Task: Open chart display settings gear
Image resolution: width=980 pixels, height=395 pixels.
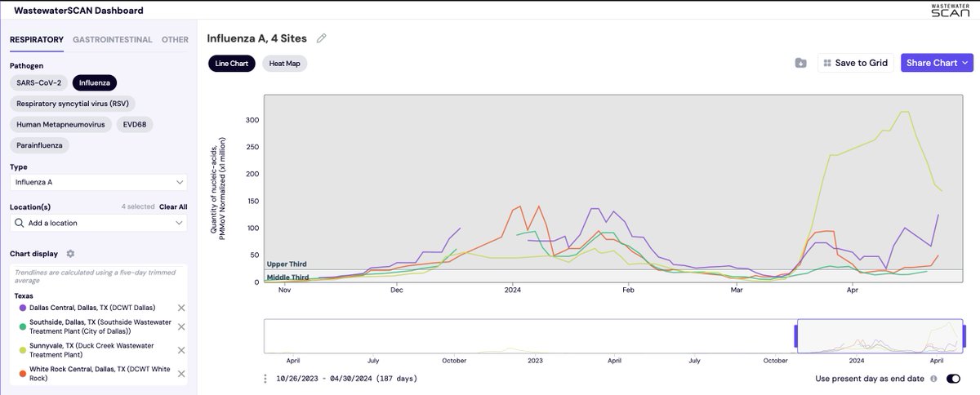Action: pyautogui.click(x=71, y=254)
